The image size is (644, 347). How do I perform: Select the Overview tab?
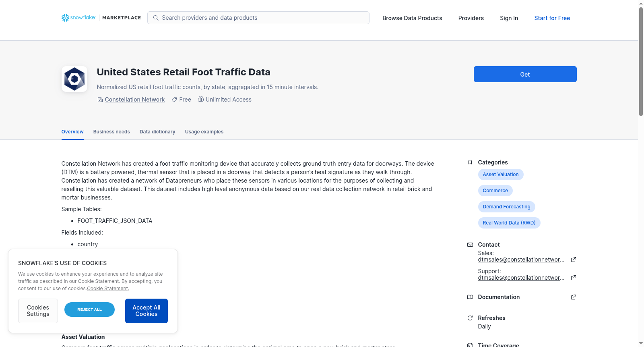[72, 132]
